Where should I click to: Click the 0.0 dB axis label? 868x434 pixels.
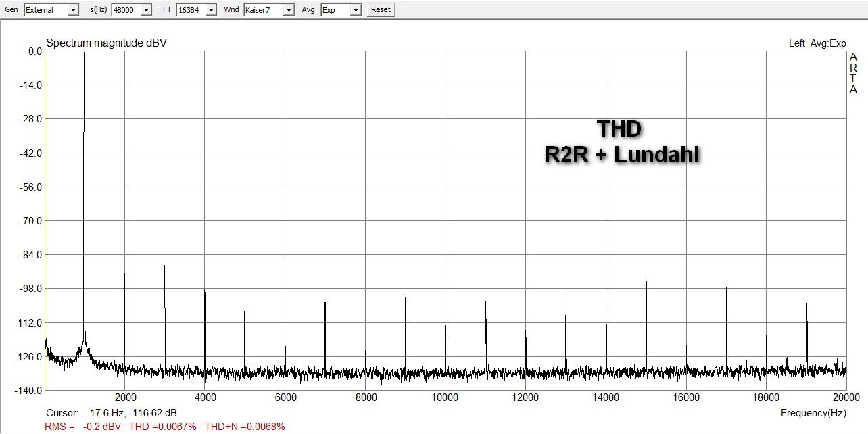coord(35,51)
